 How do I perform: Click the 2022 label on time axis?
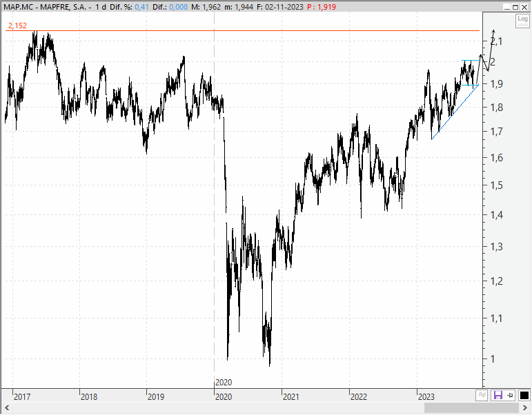(x=359, y=396)
